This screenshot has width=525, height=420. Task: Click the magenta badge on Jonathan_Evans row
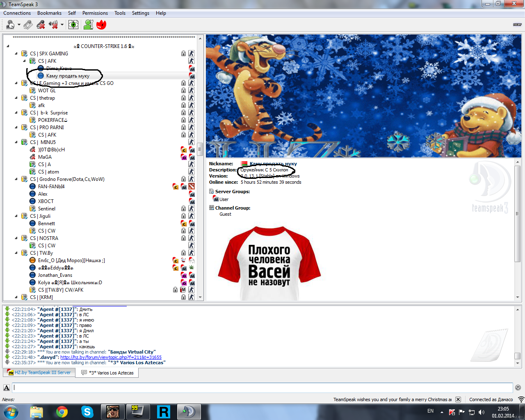[184, 275]
